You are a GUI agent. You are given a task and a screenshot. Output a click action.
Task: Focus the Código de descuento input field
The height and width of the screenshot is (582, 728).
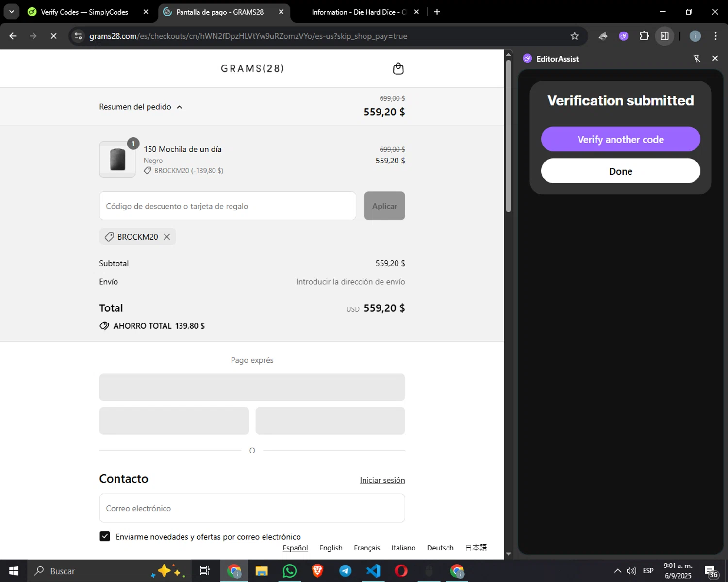[228, 206]
